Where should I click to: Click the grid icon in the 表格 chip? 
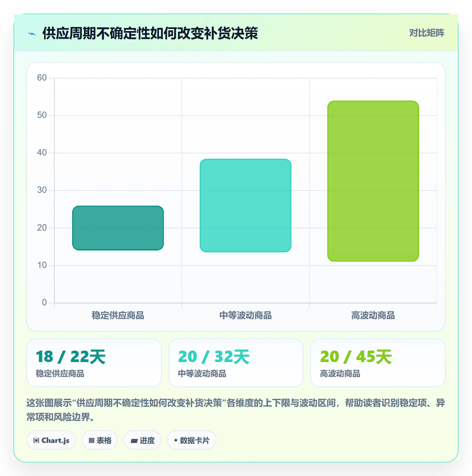[91, 441]
